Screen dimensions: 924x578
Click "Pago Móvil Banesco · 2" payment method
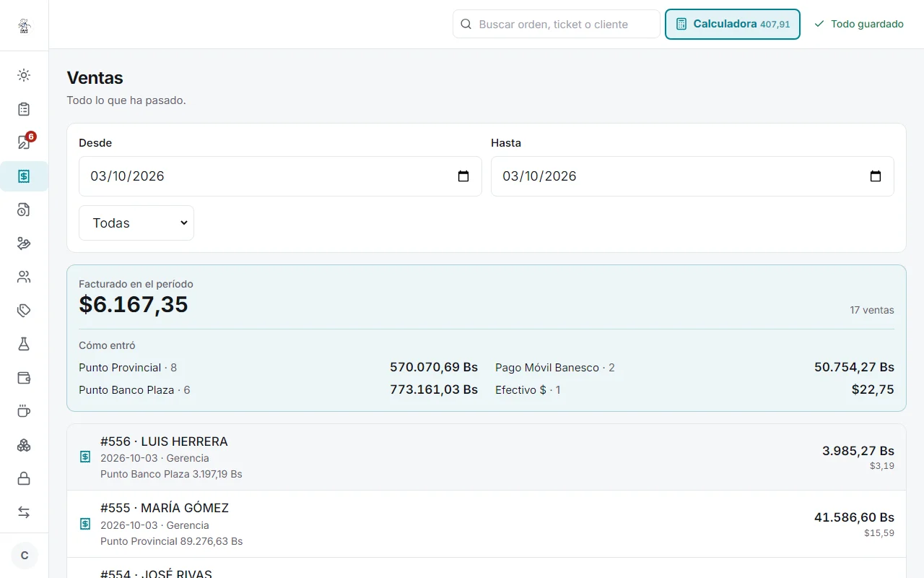pos(555,368)
